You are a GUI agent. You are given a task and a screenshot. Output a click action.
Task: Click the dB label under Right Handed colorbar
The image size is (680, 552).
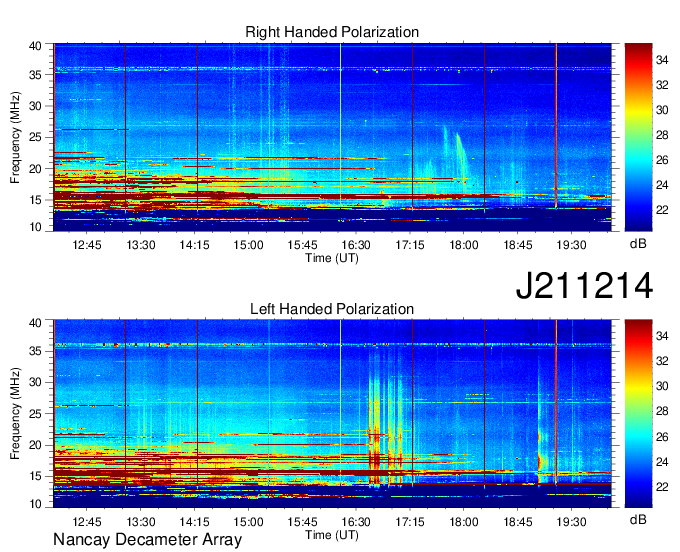pyautogui.click(x=638, y=244)
